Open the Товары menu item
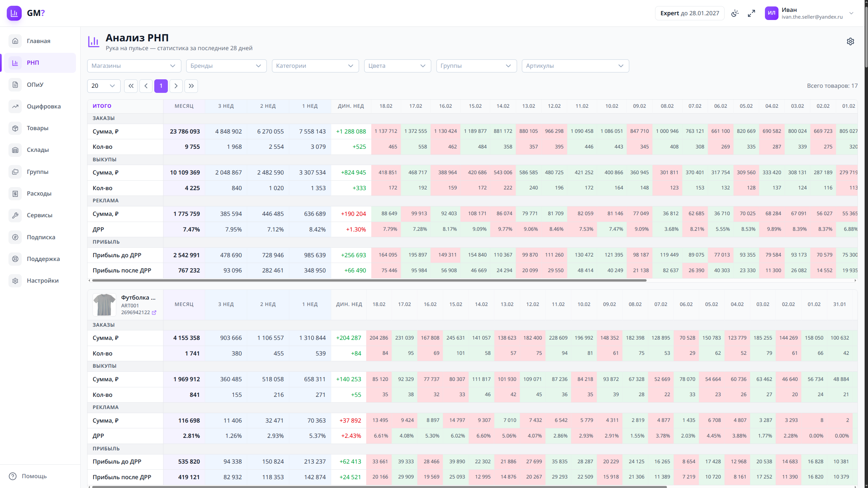The height and width of the screenshot is (488, 868). coord(37,128)
